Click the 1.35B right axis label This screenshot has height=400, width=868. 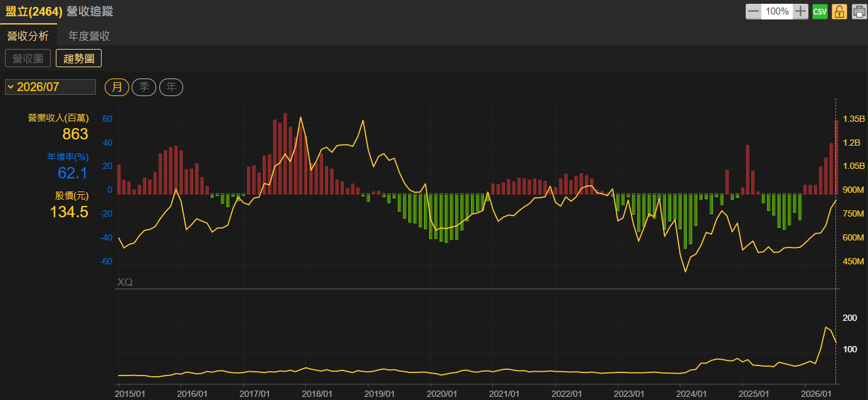point(854,119)
